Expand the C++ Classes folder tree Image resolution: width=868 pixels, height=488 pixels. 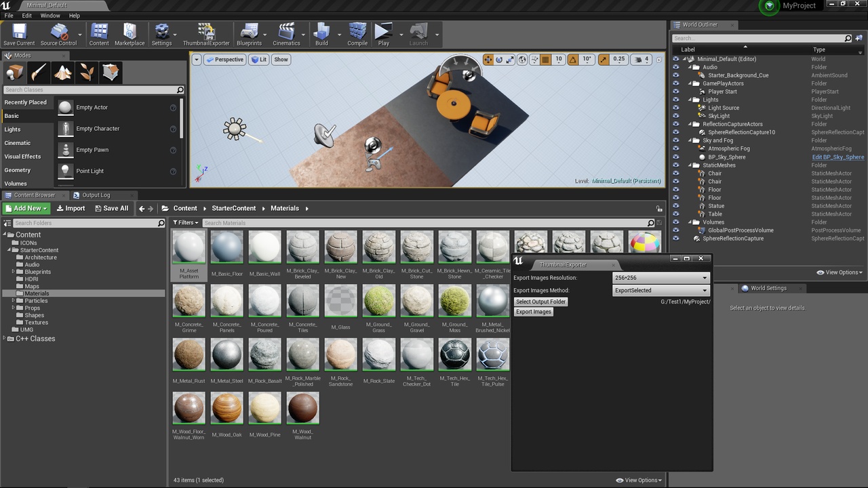click(5, 339)
